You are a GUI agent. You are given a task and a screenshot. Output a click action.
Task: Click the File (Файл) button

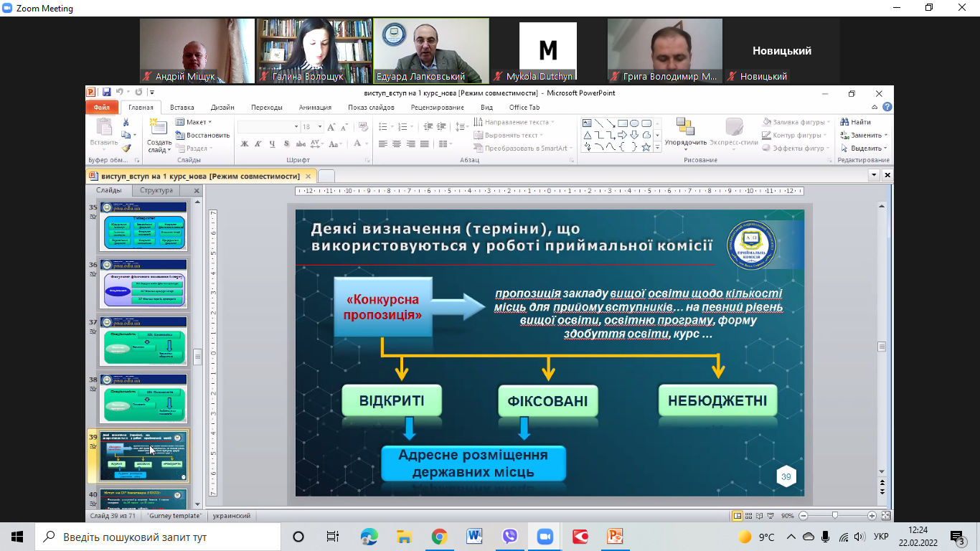click(101, 108)
